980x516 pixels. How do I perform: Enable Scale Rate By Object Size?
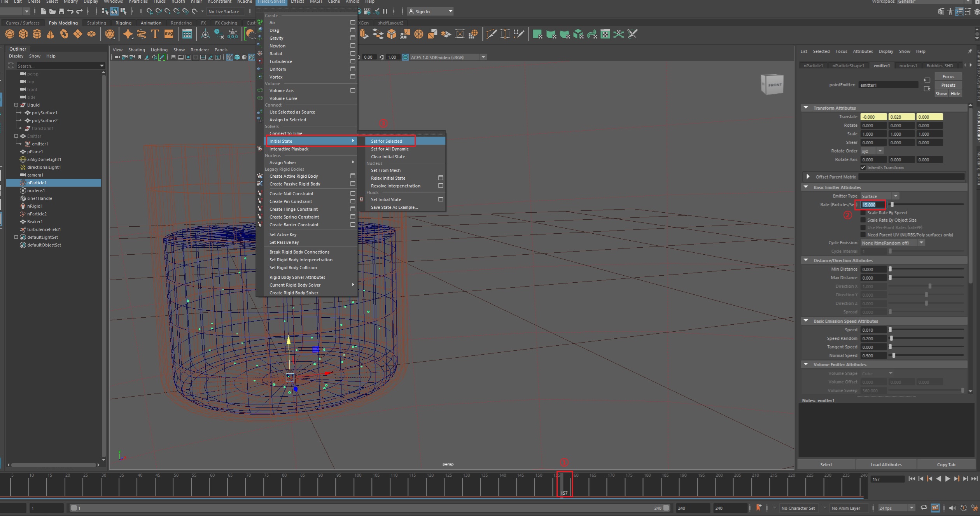[863, 220]
